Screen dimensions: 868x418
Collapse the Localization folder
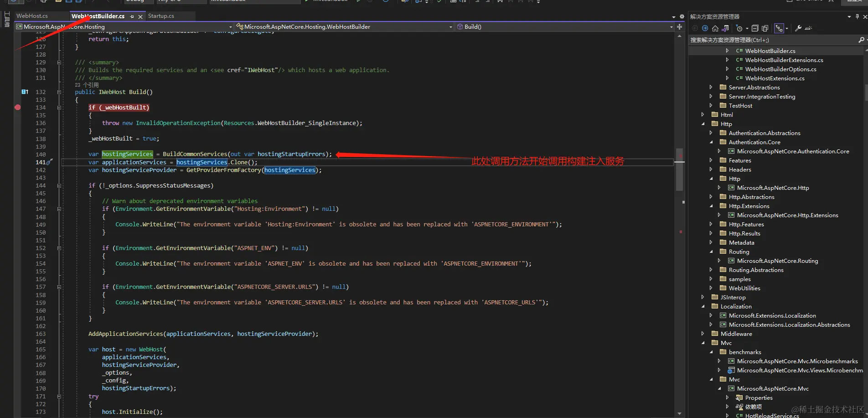pos(703,306)
